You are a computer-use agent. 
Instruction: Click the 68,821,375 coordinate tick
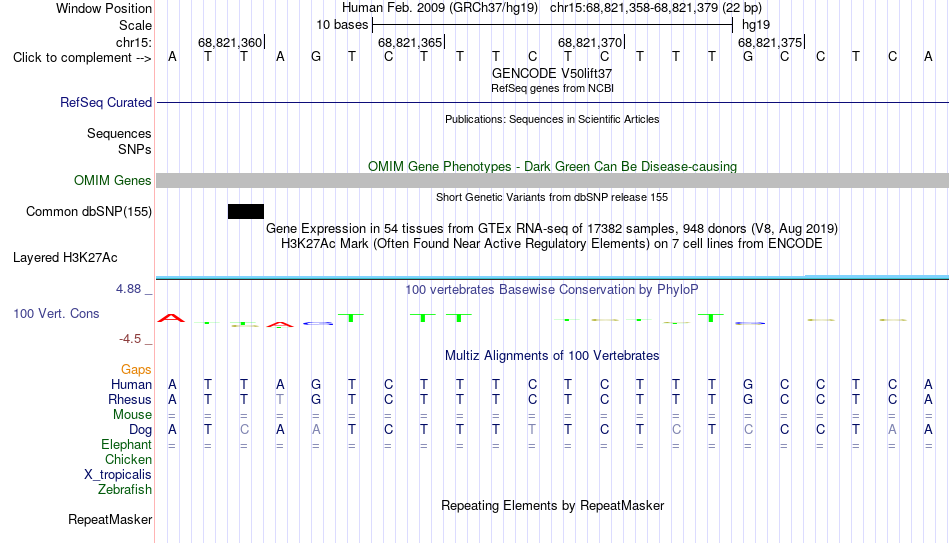pos(770,42)
